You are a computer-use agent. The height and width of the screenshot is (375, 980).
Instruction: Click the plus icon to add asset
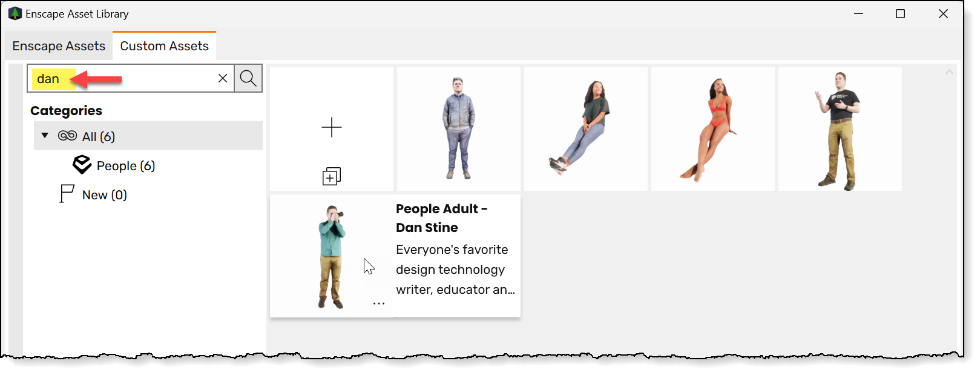coord(332,127)
